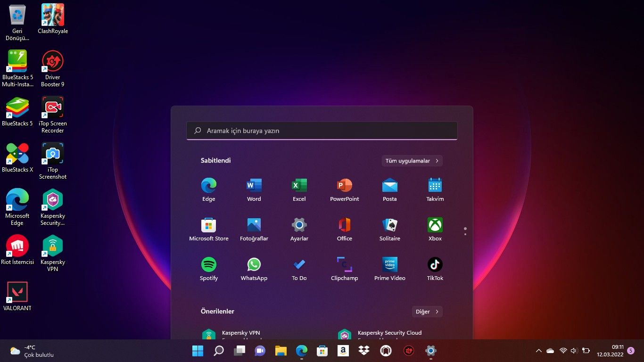Select the BlueStacks X desktop icon

(x=17, y=158)
